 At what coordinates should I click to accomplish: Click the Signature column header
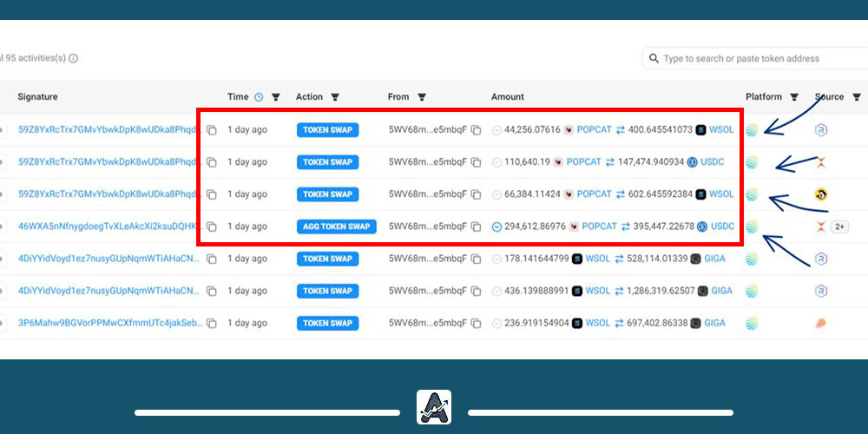pyautogui.click(x=37, y=97)
